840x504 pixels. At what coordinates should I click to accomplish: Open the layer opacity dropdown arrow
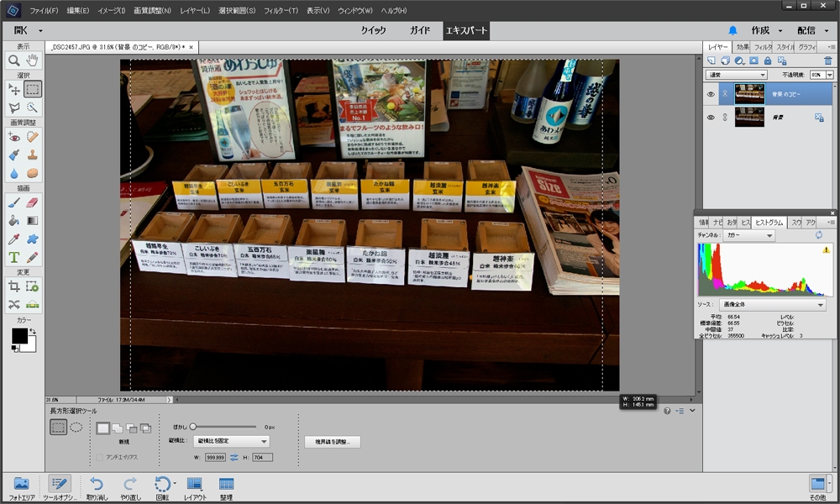tap(830, 75)
